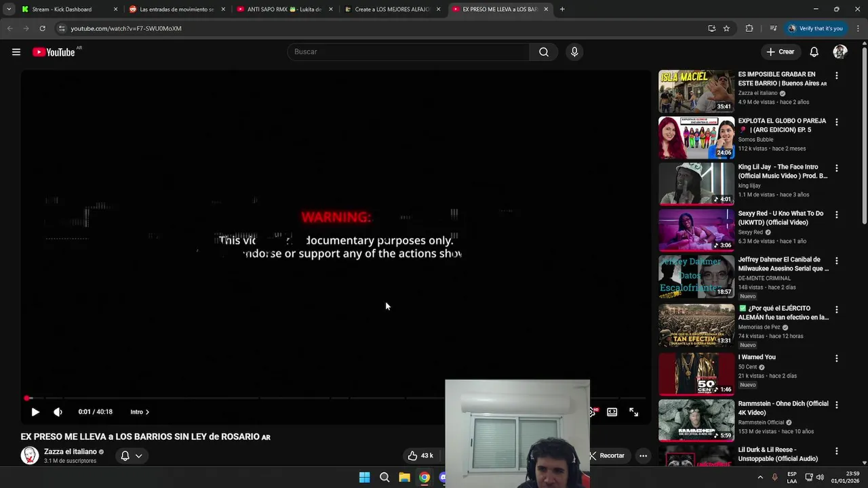Screen dimensions: 868x488
Task: Click the Crear button
Action: click(781, 52)
